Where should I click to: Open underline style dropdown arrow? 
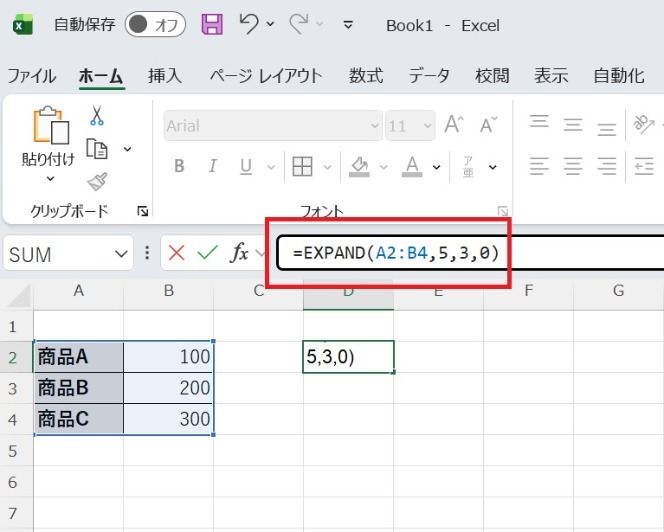coord(271,167)
